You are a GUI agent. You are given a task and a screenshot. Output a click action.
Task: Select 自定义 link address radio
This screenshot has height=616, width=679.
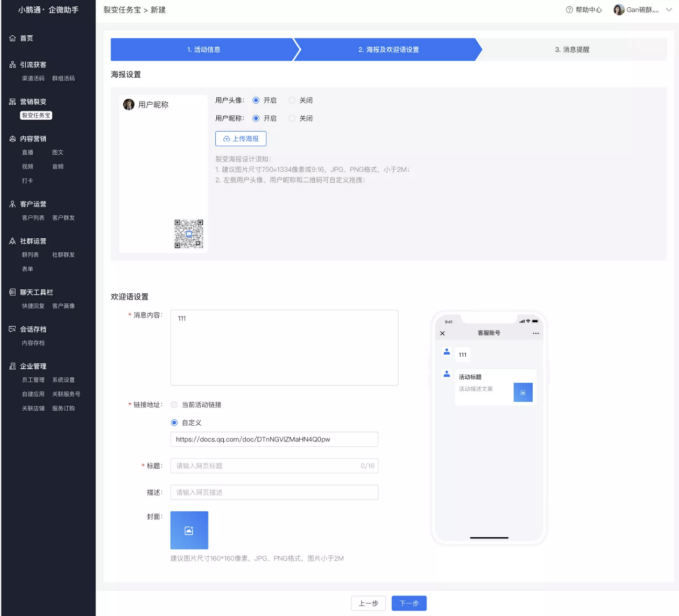pyautogui.click(x=174, y=423)
